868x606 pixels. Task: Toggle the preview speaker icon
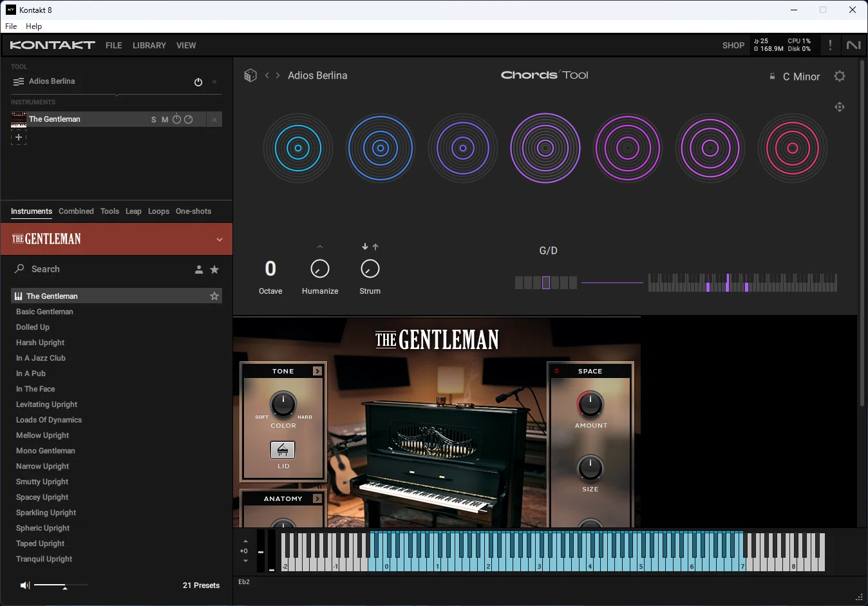[x=25, y=585]
